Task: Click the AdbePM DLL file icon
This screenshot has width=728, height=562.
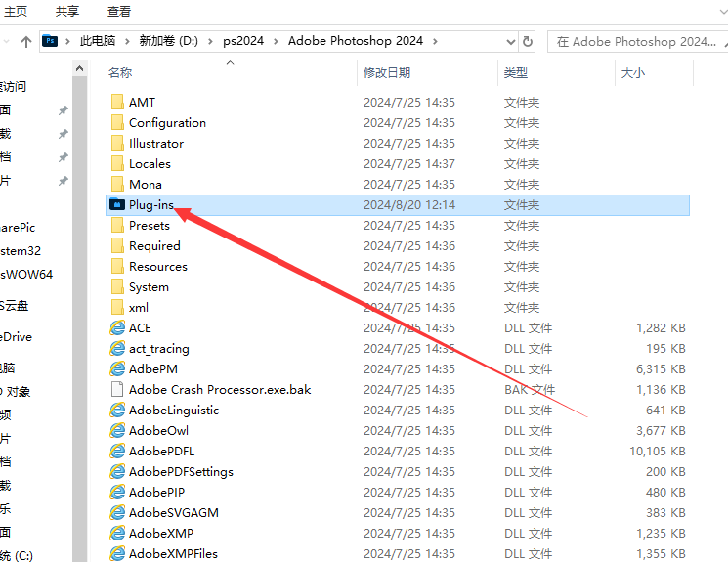Action: coord(117,368)
